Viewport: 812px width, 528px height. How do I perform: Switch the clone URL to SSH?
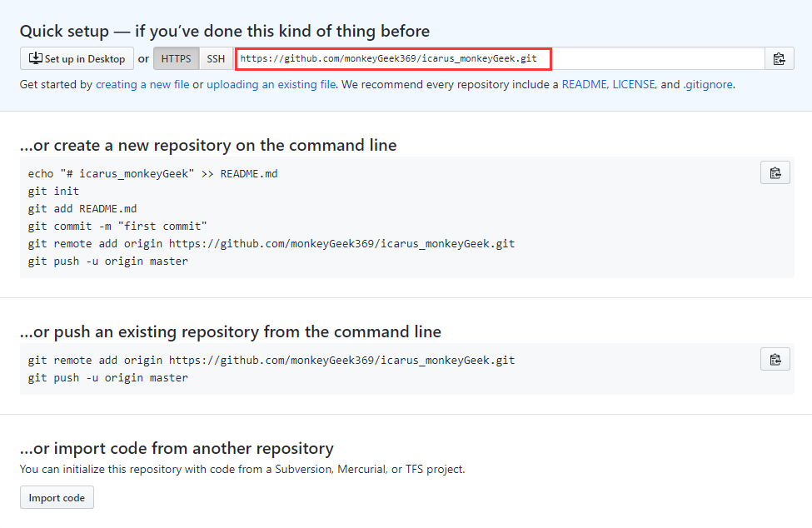[x=216, y=58]
